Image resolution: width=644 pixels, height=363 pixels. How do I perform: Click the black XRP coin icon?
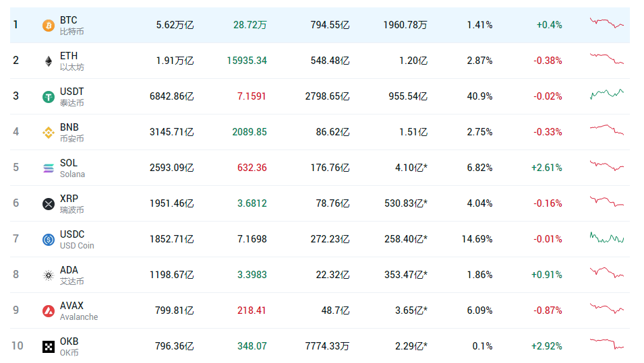(x=49, y=204)
